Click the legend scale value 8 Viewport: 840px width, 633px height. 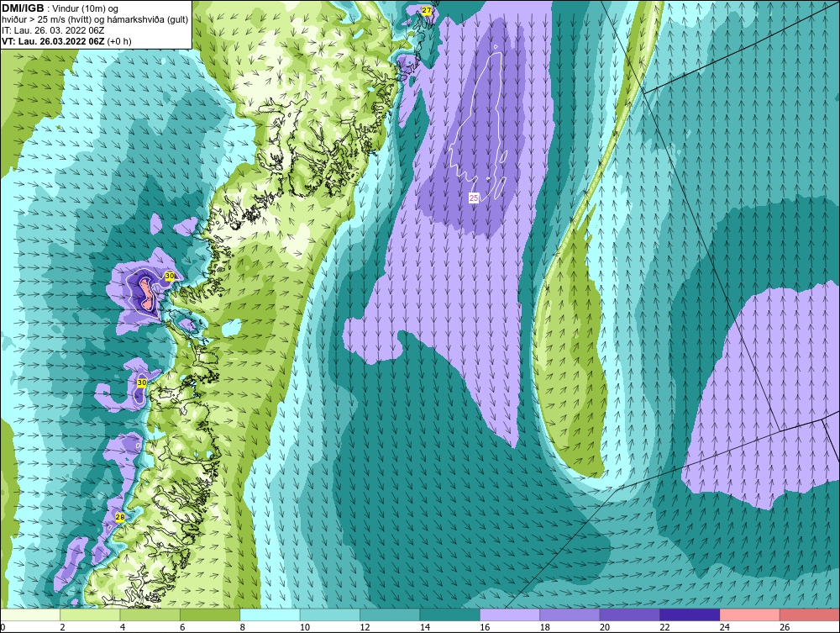[243, 627]
